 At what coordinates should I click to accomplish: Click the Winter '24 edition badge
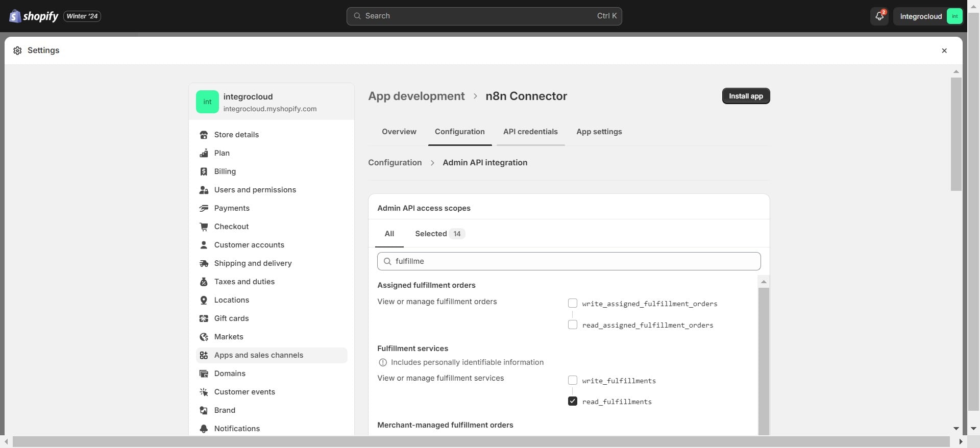coord(82,16)
